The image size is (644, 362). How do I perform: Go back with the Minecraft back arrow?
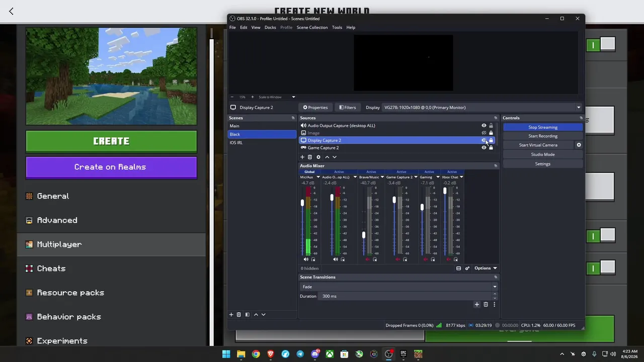click(x=11, y=11)
